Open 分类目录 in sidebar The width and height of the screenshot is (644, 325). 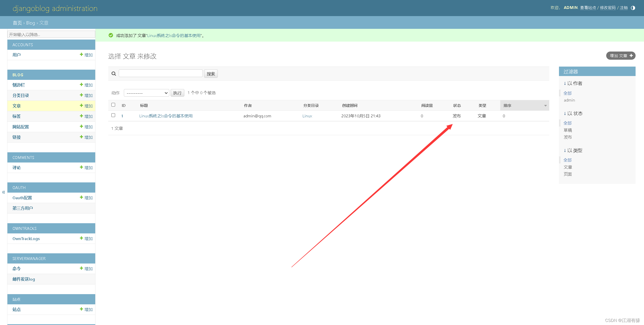[21, 95]
